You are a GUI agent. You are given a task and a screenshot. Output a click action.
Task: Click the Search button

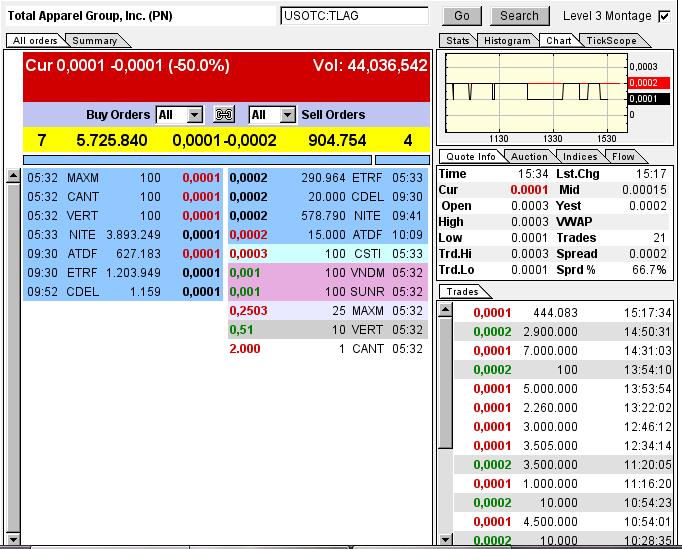point(519,16)
